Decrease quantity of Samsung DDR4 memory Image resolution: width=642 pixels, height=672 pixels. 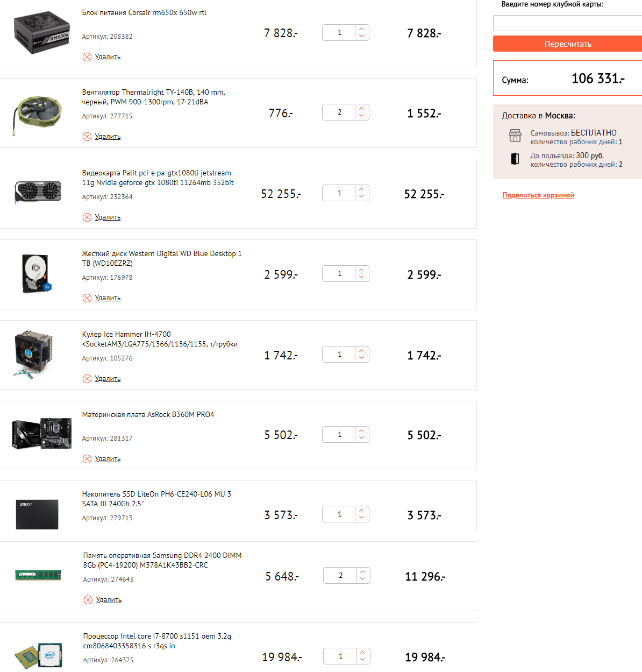tap(362, 579)
